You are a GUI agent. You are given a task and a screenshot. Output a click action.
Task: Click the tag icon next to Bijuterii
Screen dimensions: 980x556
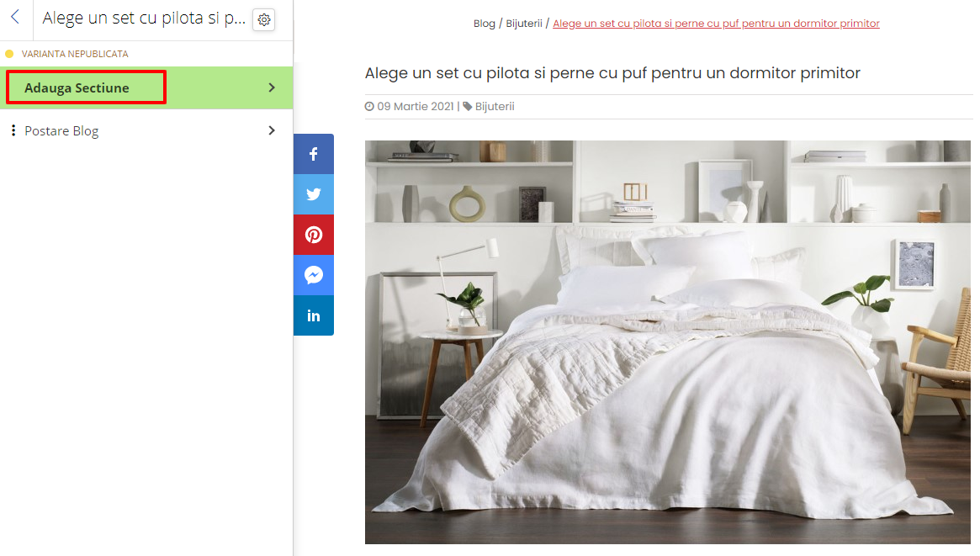click(x=468, y=106)
